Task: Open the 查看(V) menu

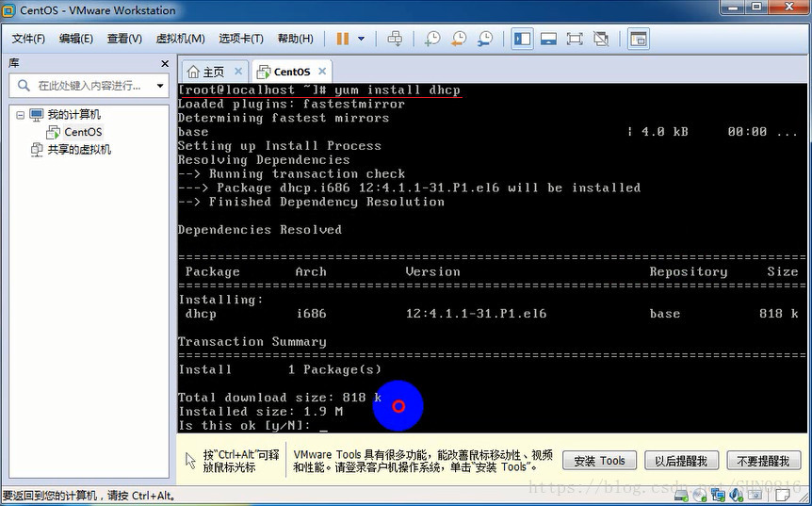Action: pos(124,39)
